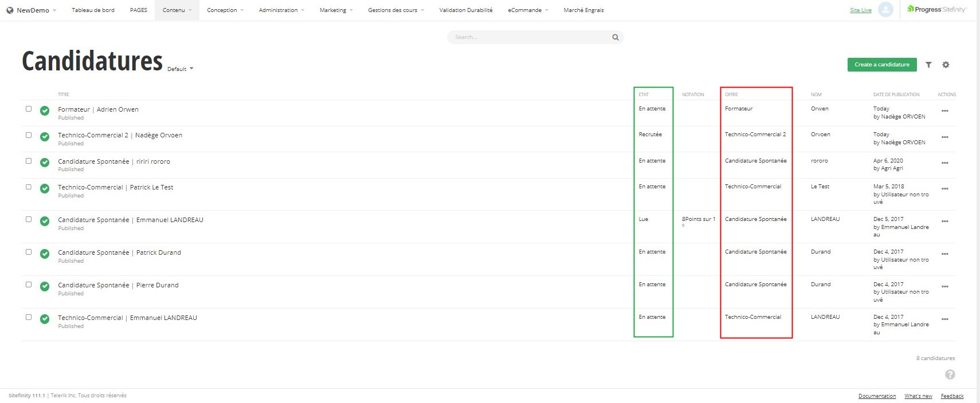Expand the Administration menu dropdown

click(281, 10)
